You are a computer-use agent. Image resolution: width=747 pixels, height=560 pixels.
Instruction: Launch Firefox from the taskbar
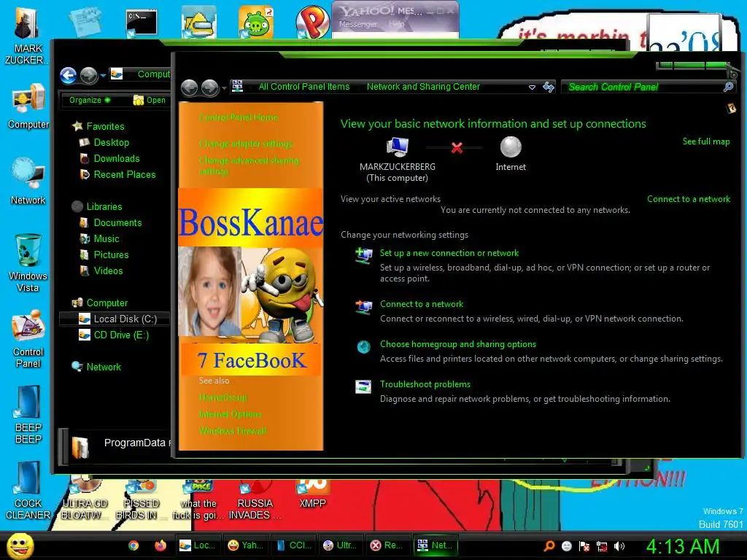160,545
